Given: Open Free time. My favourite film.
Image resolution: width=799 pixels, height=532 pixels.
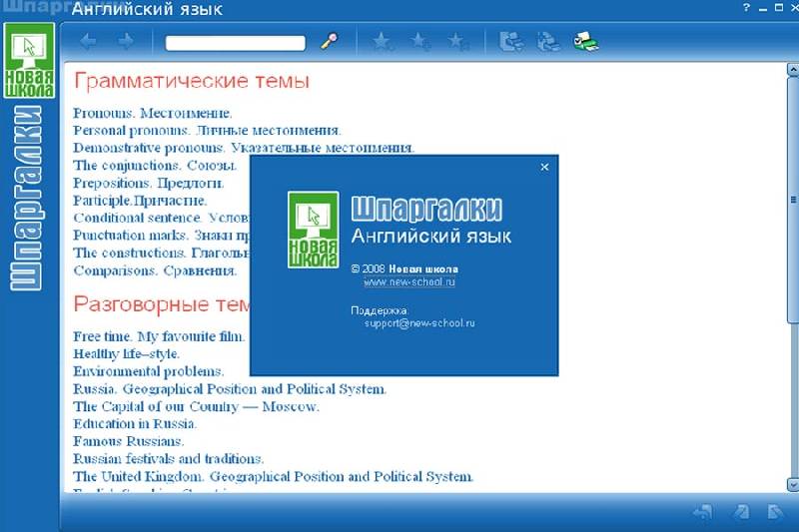Looking at the screenshot, I should pyautogui.click(x=159, y=336).
